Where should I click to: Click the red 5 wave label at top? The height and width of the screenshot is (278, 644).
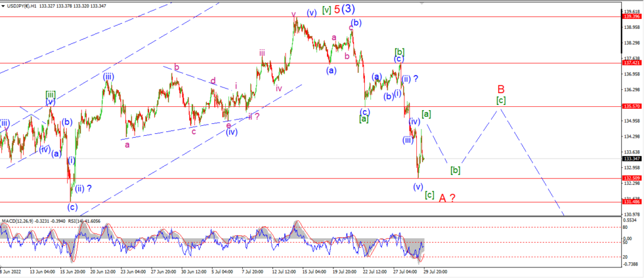[336, 9]
